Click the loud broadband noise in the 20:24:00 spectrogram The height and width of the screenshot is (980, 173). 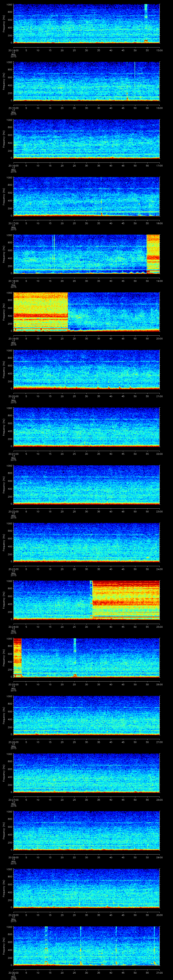[x=126, y=600]
